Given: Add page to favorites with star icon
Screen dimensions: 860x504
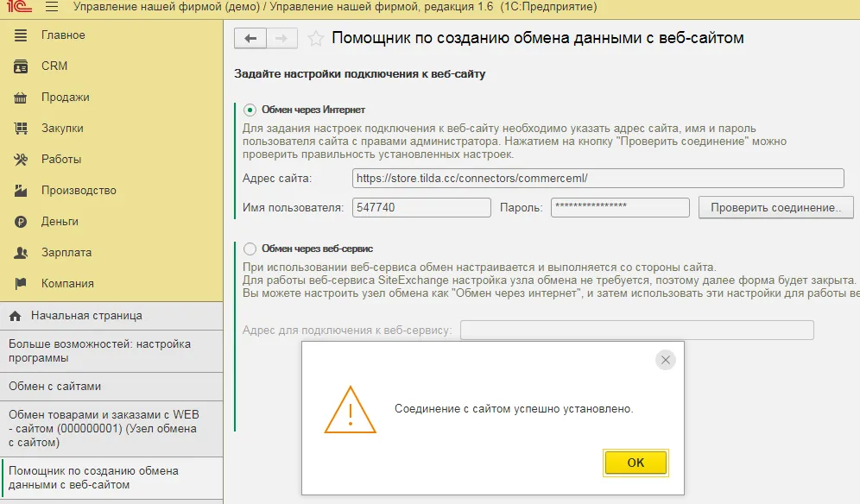Looking at the screenshot, I should pyautogui.click(x=315, y=38).
